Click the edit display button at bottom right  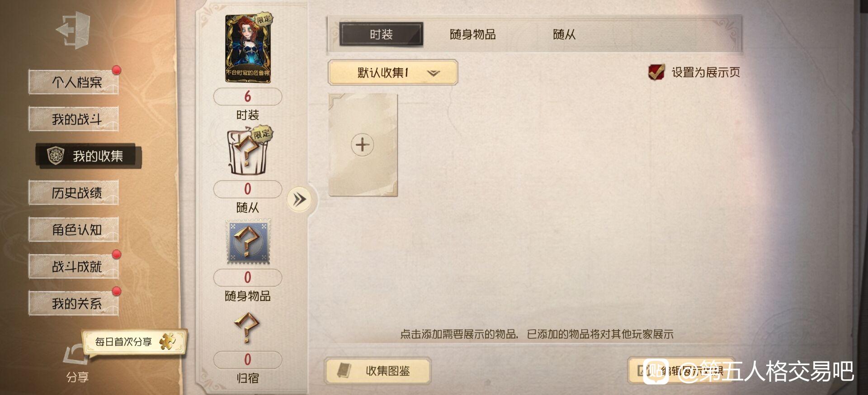pyautogui.click(x=680, y=371)
